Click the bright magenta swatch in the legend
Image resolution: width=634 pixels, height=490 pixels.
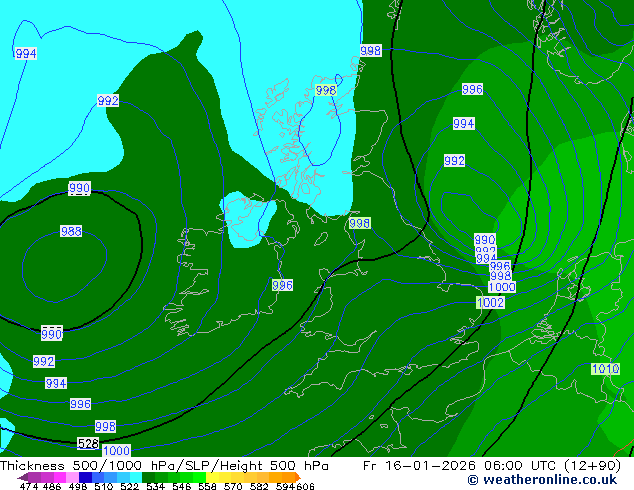pos(60,477)
